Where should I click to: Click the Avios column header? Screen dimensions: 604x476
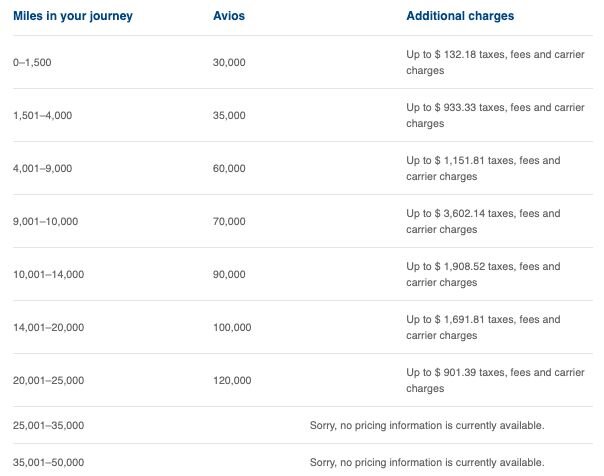coord(229,16)
